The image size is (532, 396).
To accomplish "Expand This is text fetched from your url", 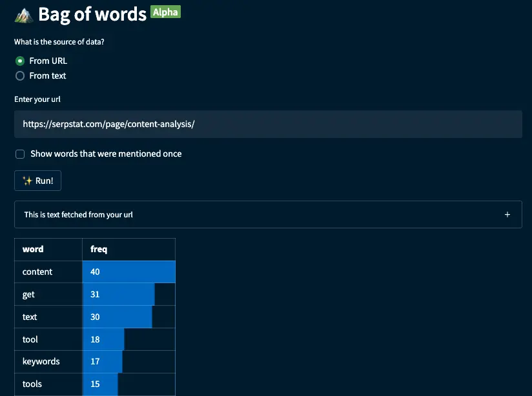I will coord(268,215).
